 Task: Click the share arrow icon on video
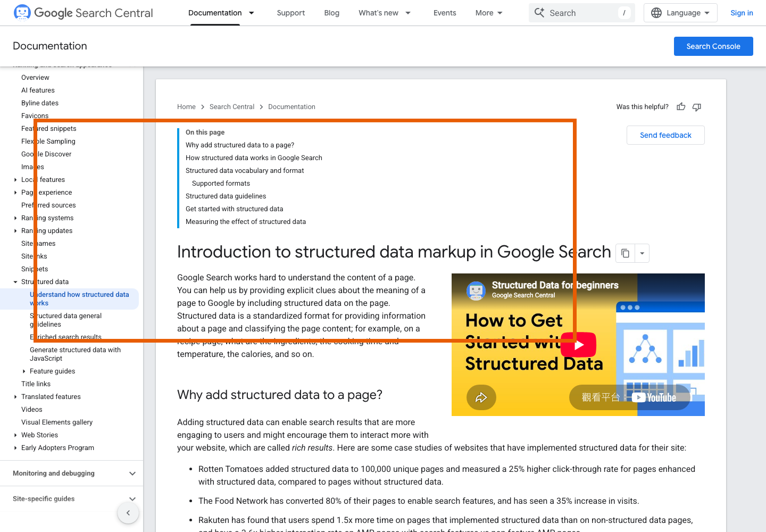point(481,397)
